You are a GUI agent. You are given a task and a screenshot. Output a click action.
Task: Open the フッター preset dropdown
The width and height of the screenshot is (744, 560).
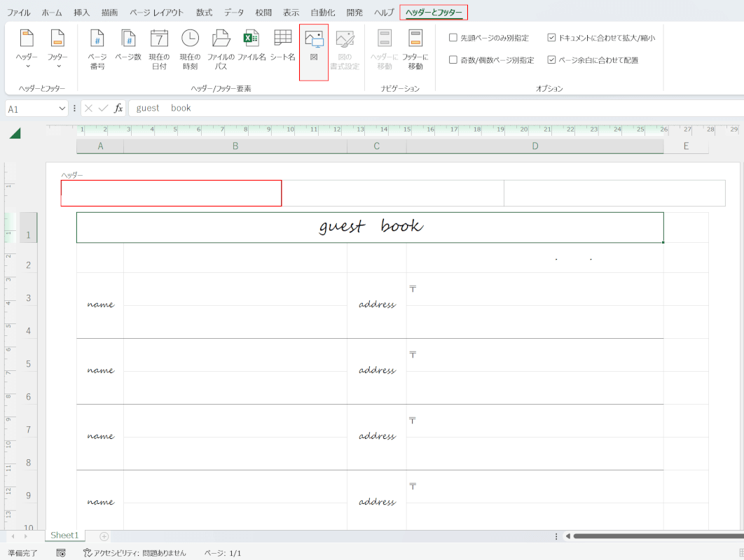pos(58,50)
